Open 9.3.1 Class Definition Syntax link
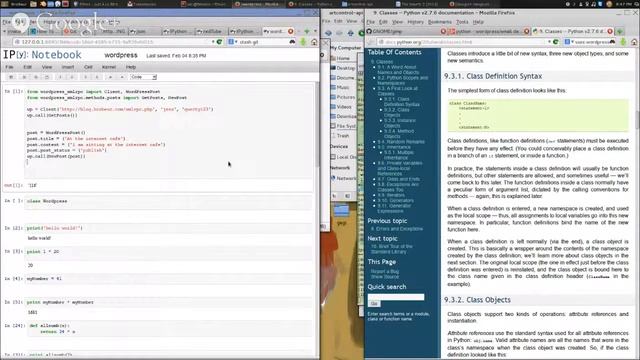 pyautogui.click(x=401, y=102)
